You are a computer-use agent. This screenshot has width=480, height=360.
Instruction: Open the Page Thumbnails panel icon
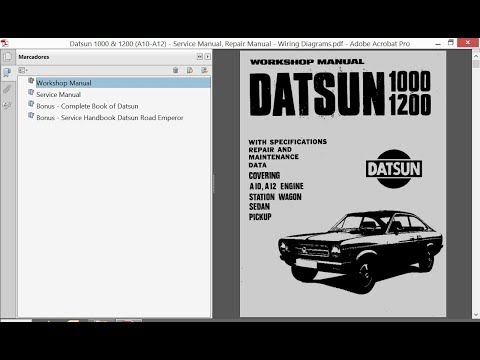(7, 57)
